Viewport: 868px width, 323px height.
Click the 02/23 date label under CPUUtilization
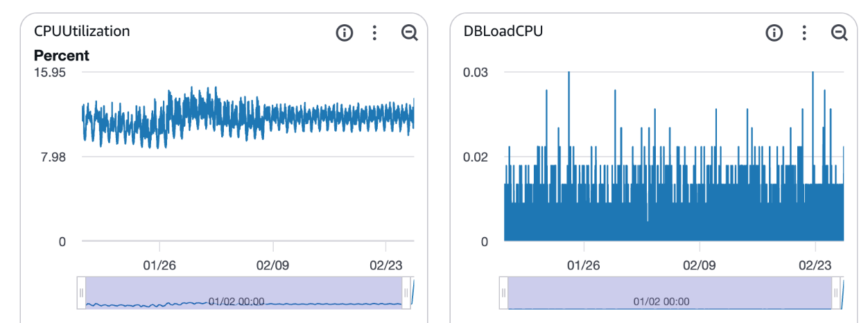tap(387, 265)
